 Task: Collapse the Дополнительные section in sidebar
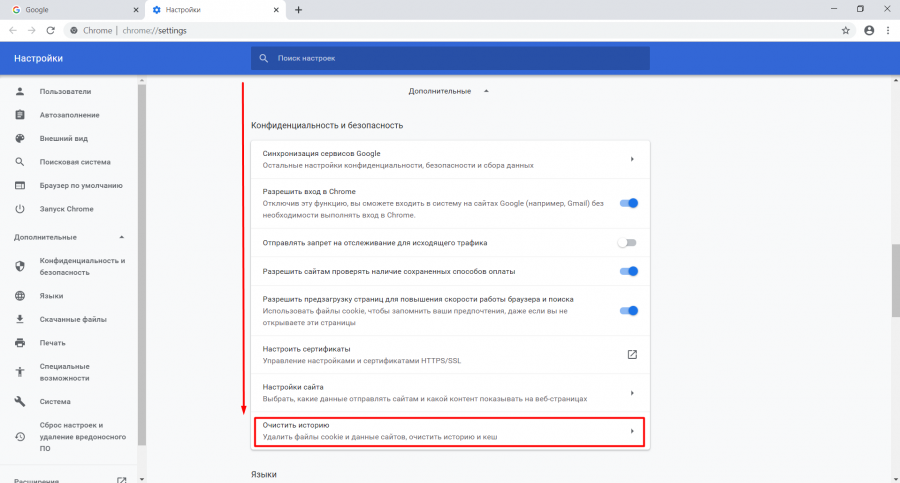(x=122, y=237)
